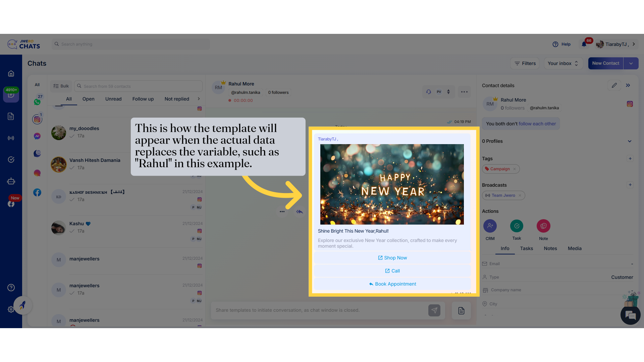Edit contact details with pencil icon
This screenshot has height=362, width=644.
614,85
